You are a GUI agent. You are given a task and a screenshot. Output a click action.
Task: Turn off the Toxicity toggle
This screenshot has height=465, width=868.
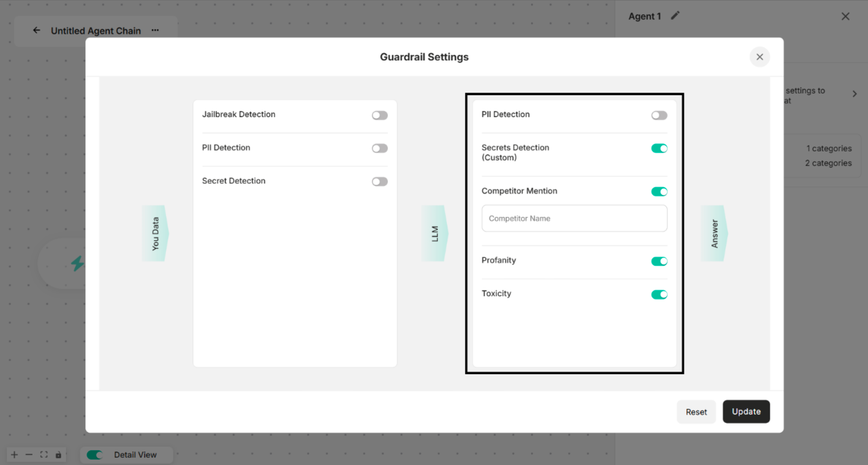659,294
